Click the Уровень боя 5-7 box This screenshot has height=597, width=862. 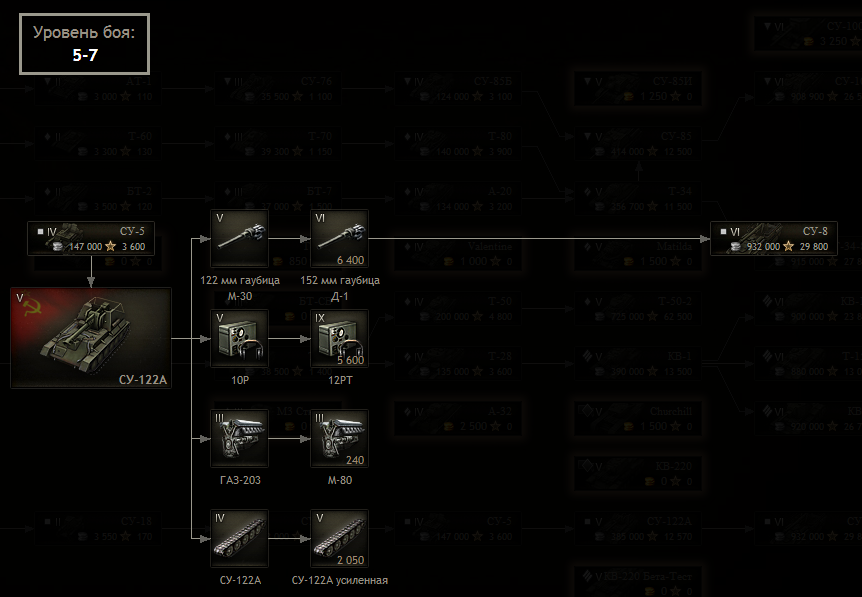point(85,44)
